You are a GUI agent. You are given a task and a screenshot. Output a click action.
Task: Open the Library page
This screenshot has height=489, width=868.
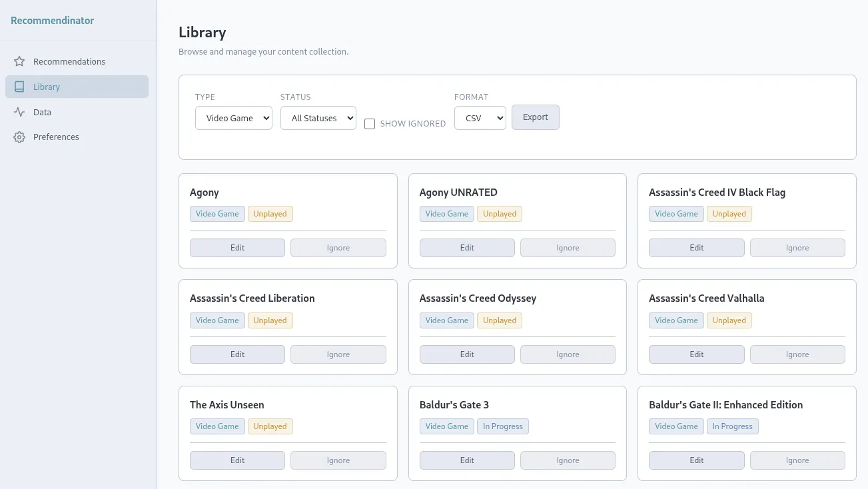[77, 87]
